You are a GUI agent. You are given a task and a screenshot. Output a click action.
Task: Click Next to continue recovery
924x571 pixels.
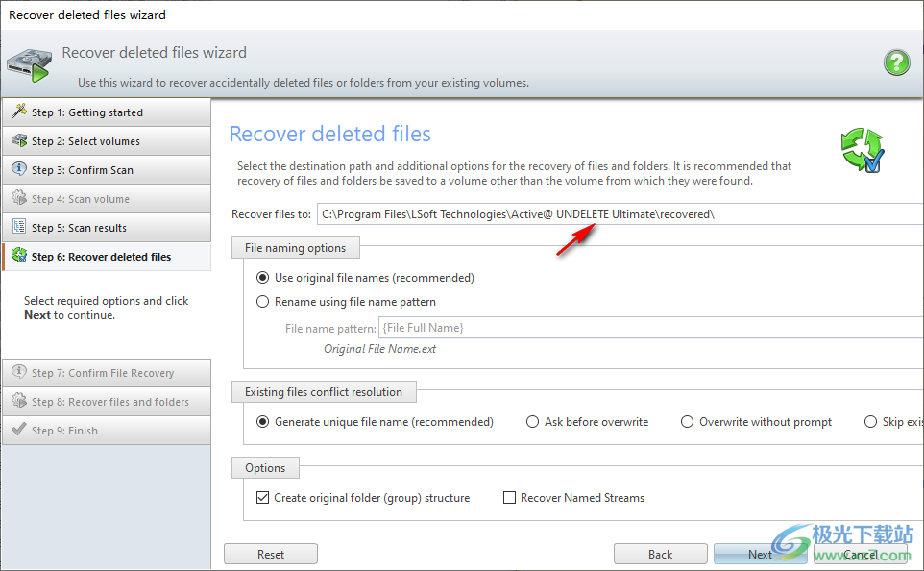coord(760,555)
